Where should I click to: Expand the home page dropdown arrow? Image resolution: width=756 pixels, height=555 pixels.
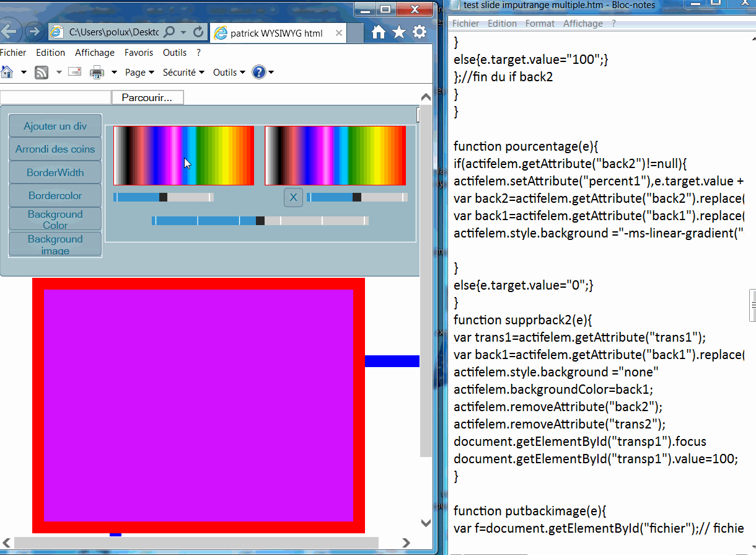24,73
